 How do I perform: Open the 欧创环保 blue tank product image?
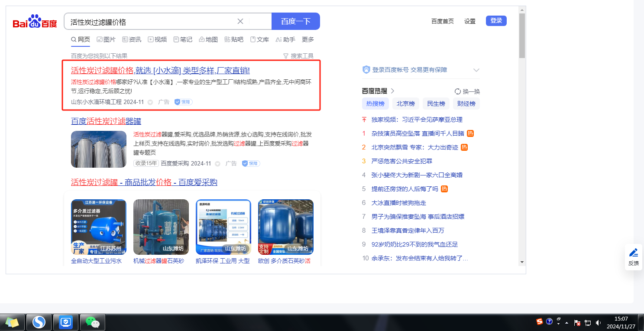286,227
